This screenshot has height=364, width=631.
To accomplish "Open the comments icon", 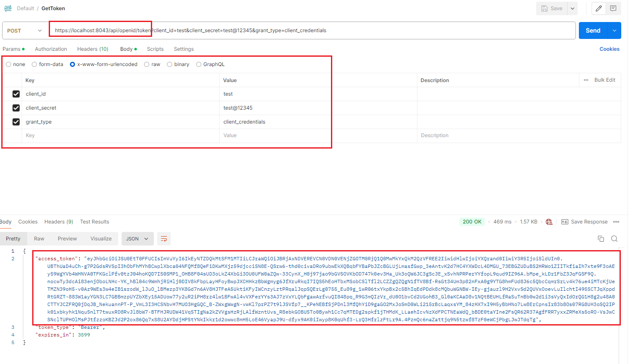I will point(613,8).
